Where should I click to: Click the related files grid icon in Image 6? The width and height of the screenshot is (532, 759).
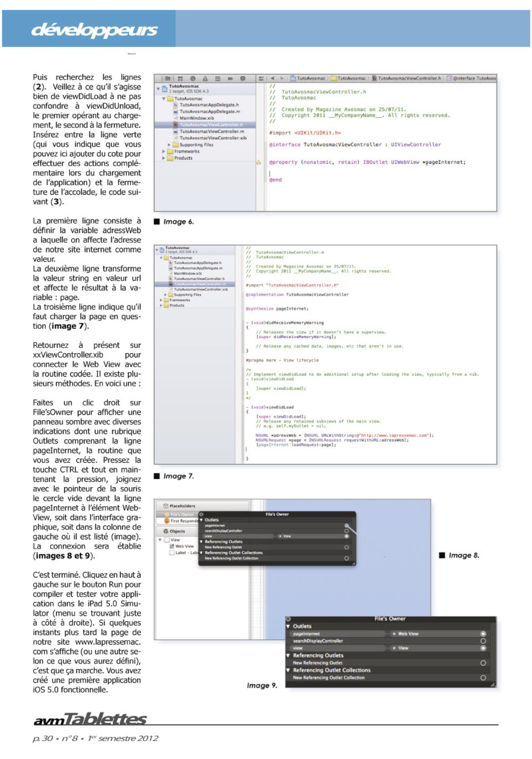click(x=261, y=78)
